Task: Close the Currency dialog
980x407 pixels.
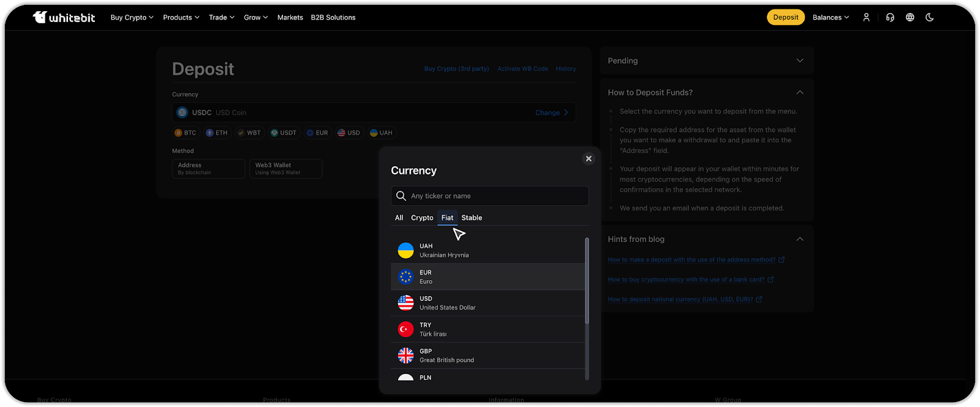Action: 589,159
